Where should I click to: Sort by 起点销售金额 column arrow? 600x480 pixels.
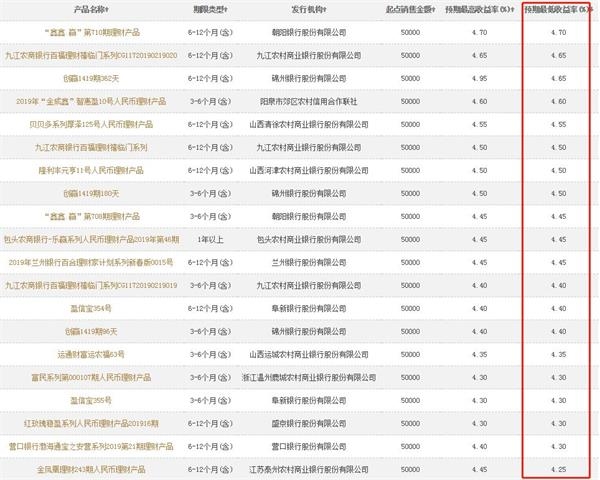[434, 10]
